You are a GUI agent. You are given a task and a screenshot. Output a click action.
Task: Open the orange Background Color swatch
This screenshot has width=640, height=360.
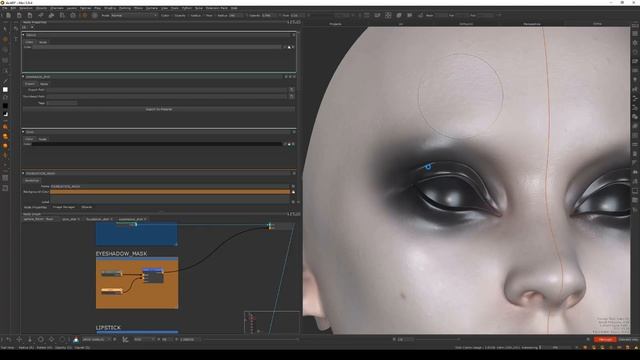pos(170,191)
